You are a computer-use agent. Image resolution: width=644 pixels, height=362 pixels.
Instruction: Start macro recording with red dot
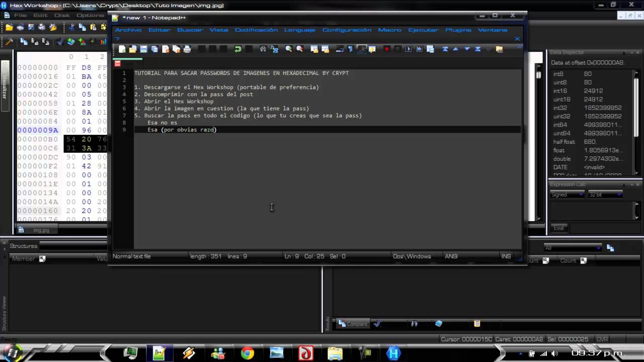(387, 49)
